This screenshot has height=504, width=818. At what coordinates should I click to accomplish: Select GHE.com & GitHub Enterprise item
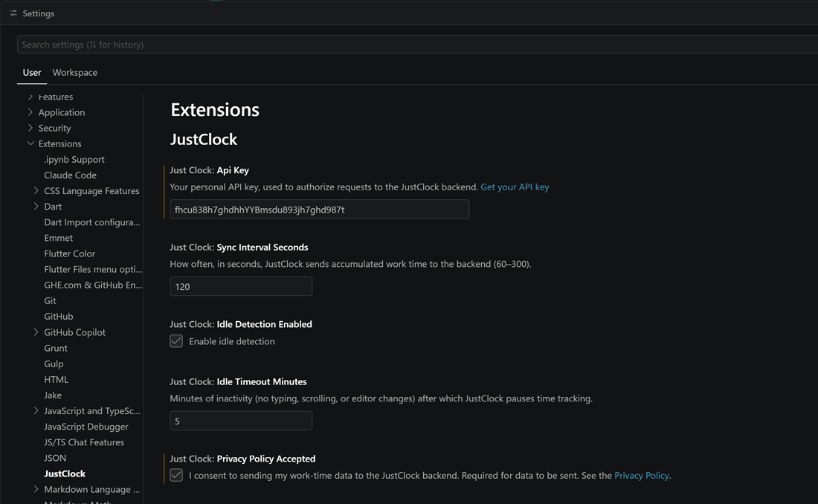pos(93,285)
